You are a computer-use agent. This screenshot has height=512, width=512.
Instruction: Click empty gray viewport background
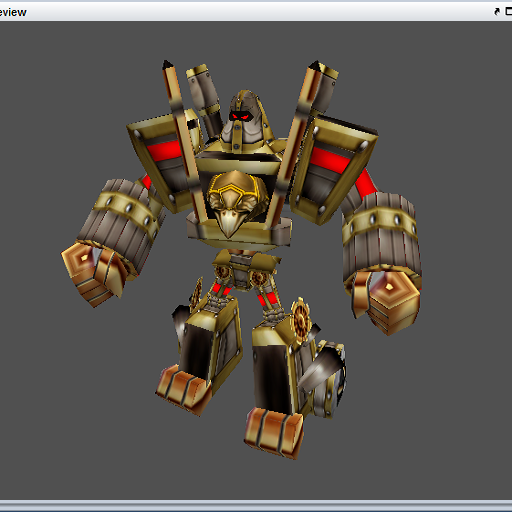coord(67,417)
